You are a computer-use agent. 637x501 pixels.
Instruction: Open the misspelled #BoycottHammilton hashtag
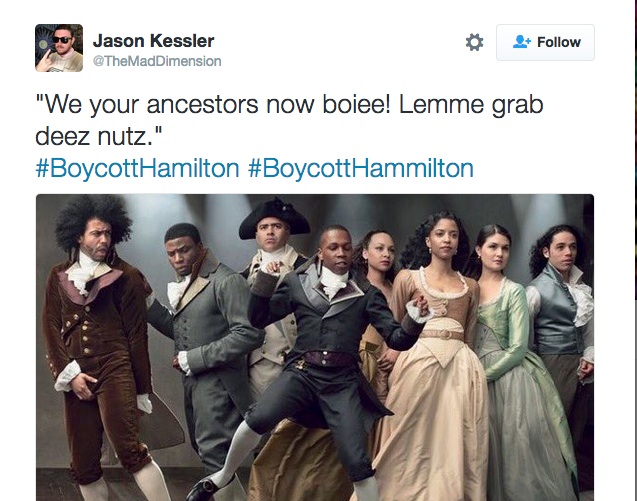[x=361, y=167]
